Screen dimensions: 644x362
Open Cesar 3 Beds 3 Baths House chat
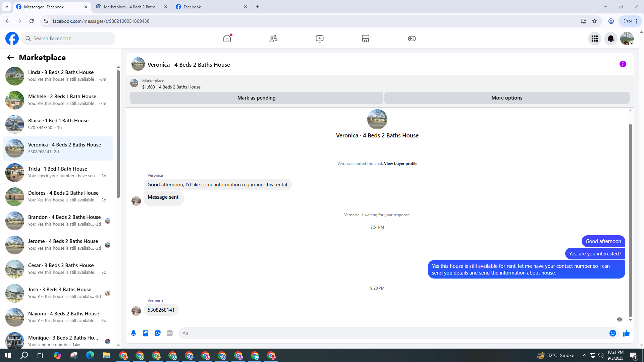(58, 269)
